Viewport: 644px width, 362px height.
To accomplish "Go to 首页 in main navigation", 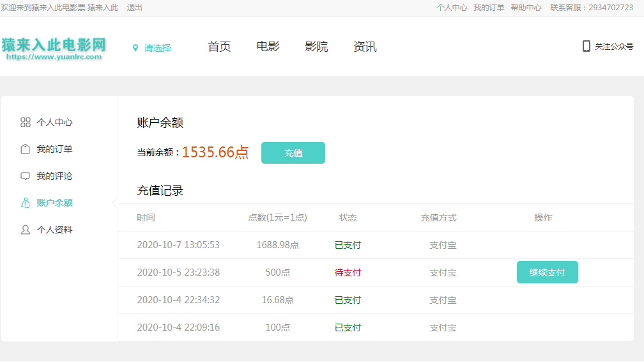I will pos(219,47).
